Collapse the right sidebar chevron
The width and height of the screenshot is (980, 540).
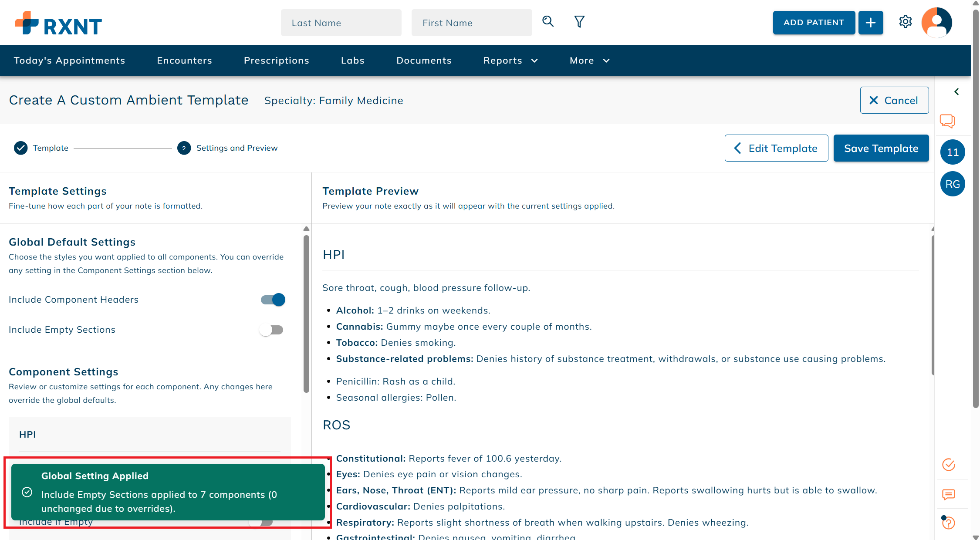(956, 91)
